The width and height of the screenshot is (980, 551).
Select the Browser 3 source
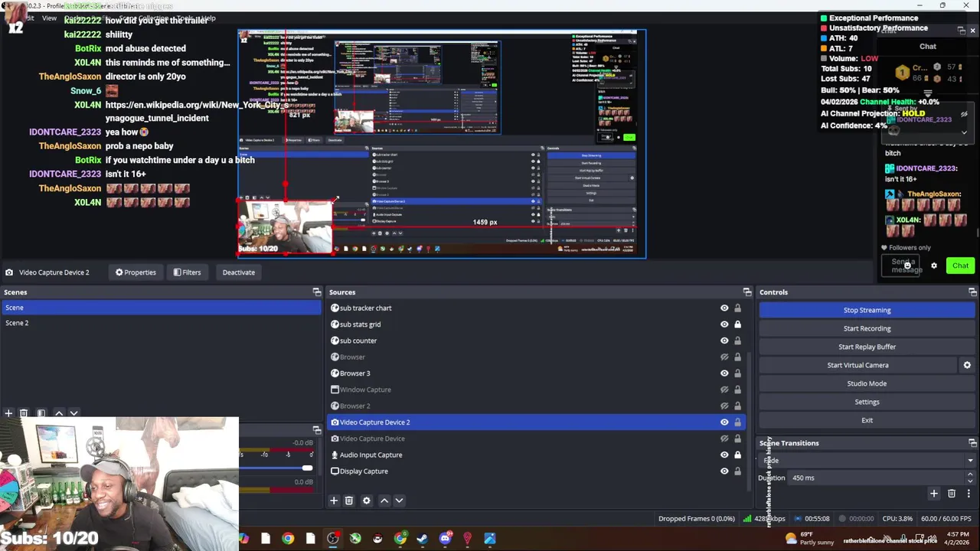pyautogui.click(x=354, y=373)
